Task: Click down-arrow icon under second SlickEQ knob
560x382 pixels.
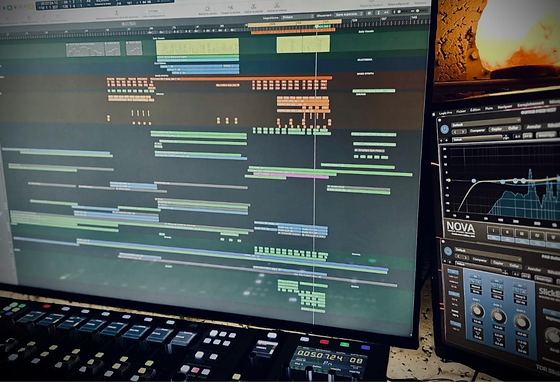Action: click(x=499, y=341)
